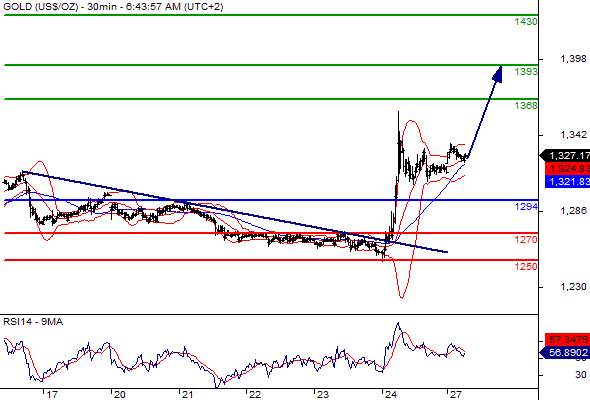Click the 1,342 price axis label
Image resolution: width=590 pixels, height=400 pixels.
click(x=573, y=135)
